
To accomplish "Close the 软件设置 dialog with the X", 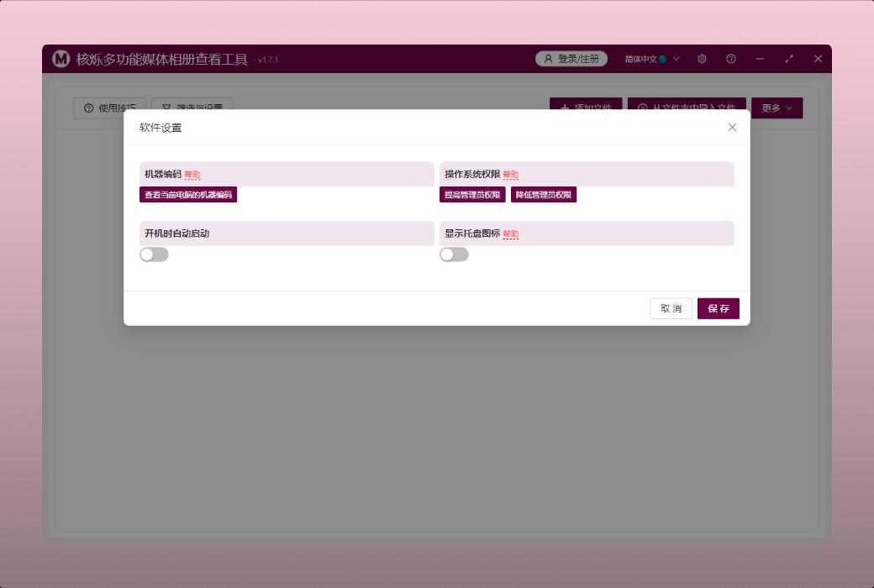I will pos(732,128).
